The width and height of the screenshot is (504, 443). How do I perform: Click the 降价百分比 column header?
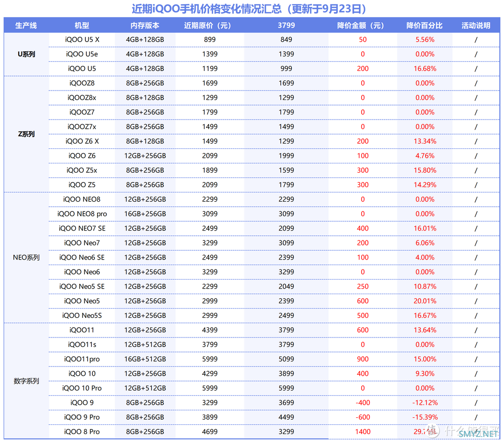425,25
